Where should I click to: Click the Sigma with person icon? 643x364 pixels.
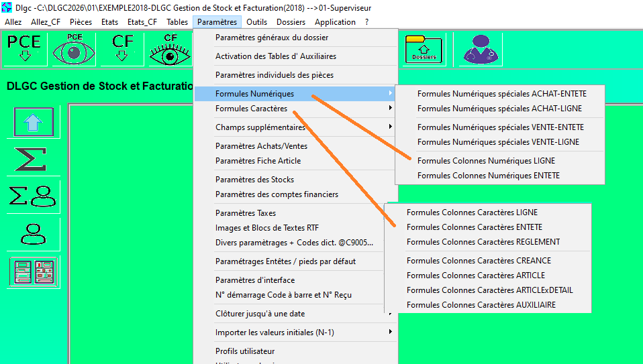pyautogui.click(x=34, y=196)
